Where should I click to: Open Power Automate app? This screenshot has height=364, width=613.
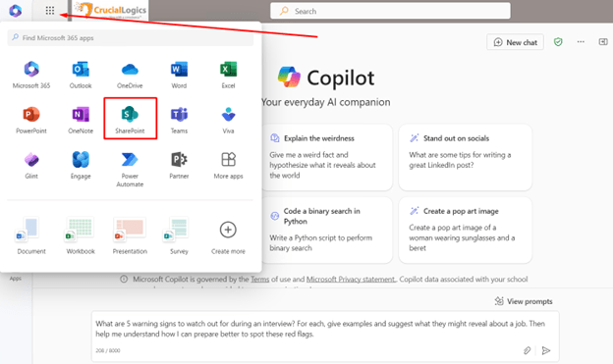(x=130, y=169)
